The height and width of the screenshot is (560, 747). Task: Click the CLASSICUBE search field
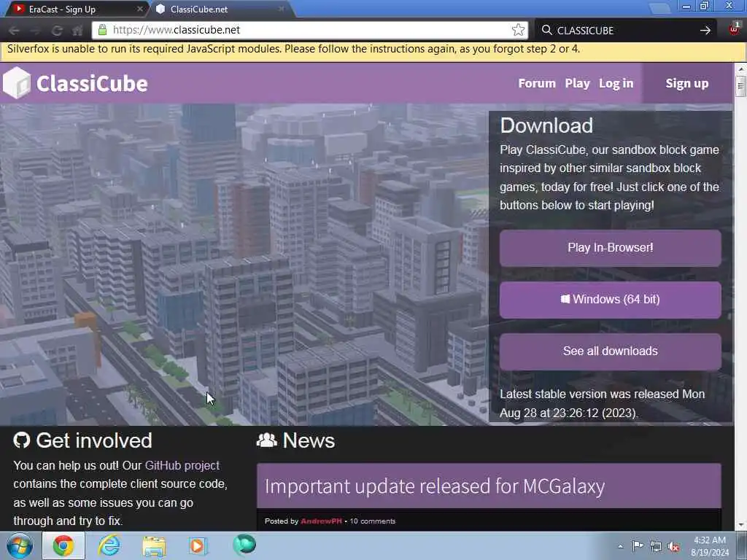click(x=624, y=31)
